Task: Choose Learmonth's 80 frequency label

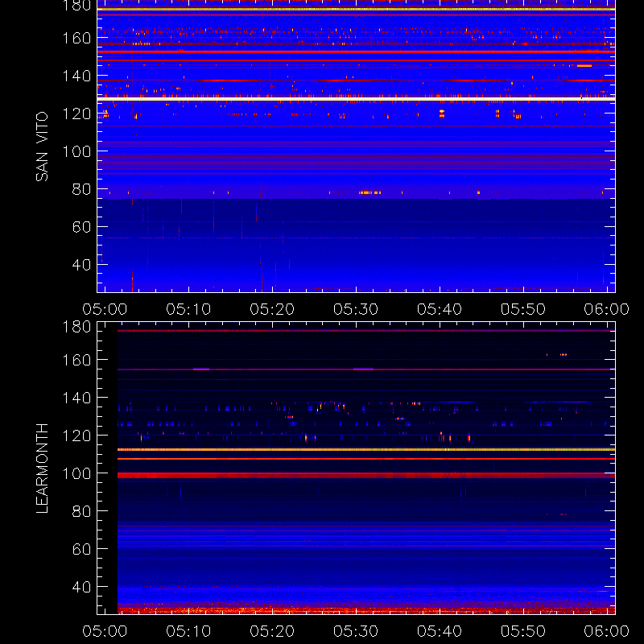Action: click(81, 511)
